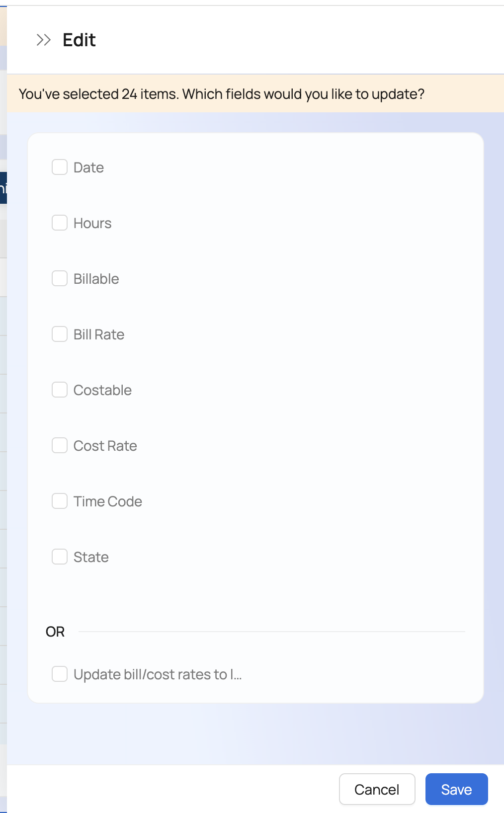Enable the Hours field checkbox
This screenshot has width=504, height=813.
tap(60, 223)
